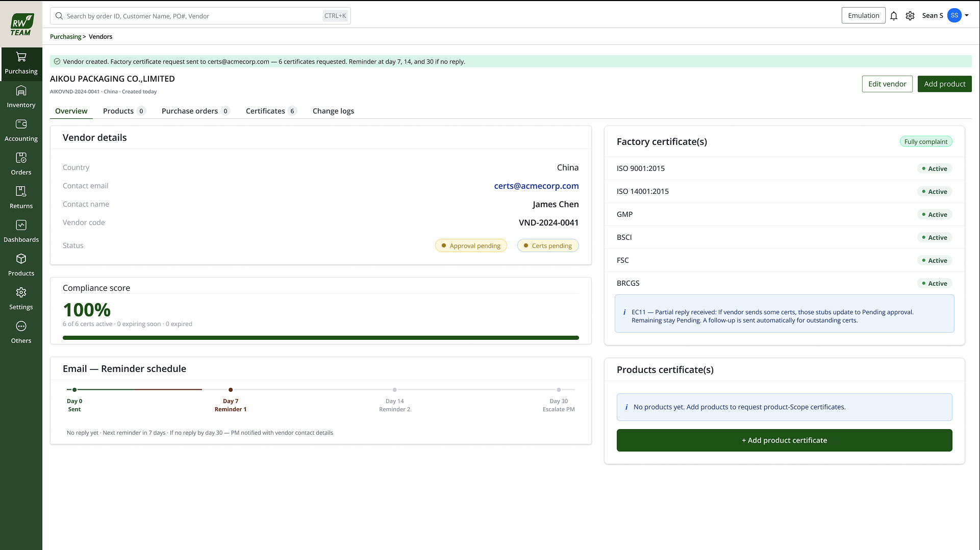Click the Emulation button
The image size is (980, 550).
[863, 15]
